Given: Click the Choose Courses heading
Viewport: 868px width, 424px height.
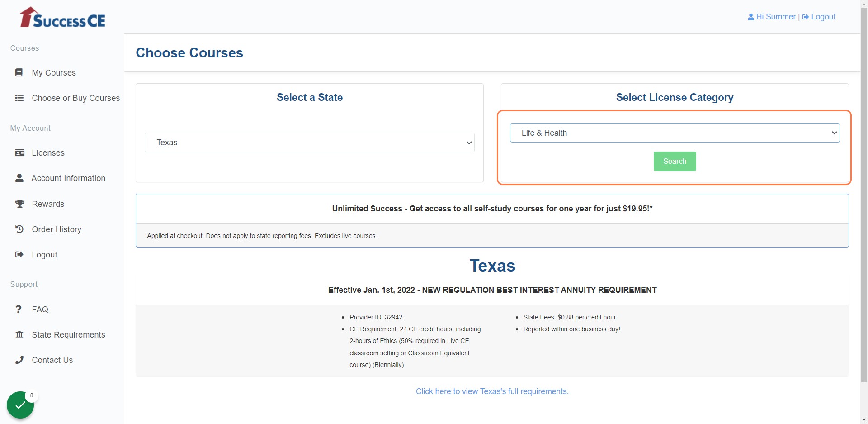Looking at the screenshot, I should pyautogui.click(x=189, y=53).
